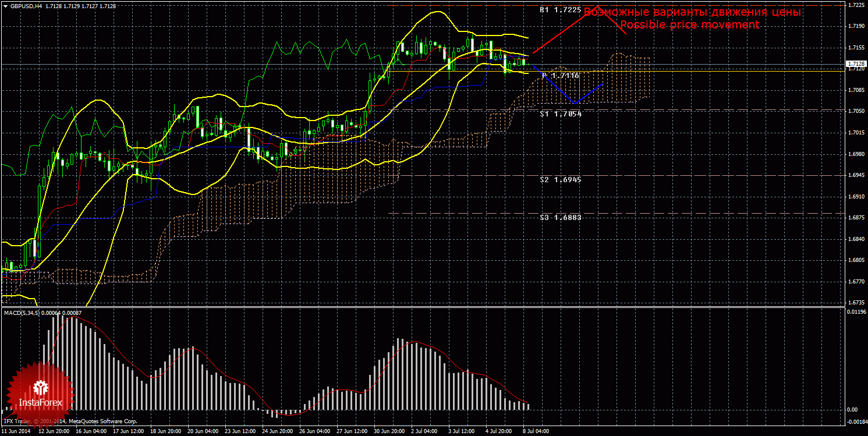
Task: Click the Russian red annotation text
Action: (692, 12)
